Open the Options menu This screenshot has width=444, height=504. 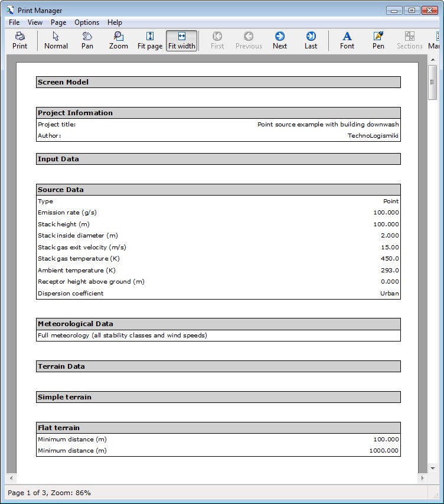pos(87,22)
